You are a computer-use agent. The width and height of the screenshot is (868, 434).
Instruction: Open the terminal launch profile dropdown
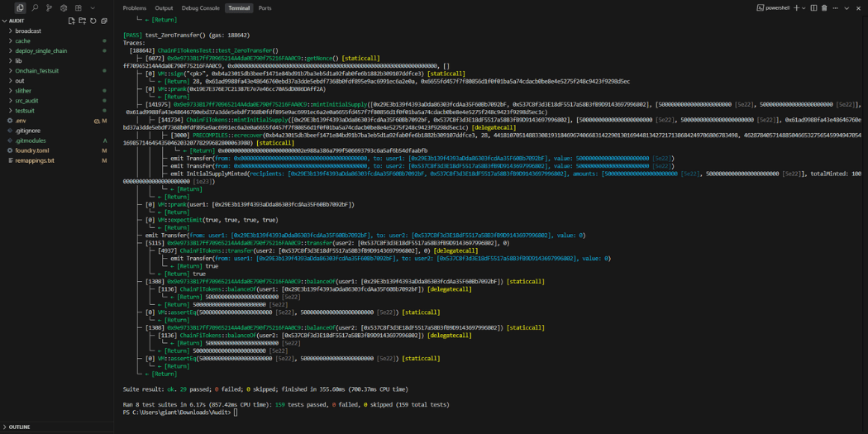(x=804, y=8)
